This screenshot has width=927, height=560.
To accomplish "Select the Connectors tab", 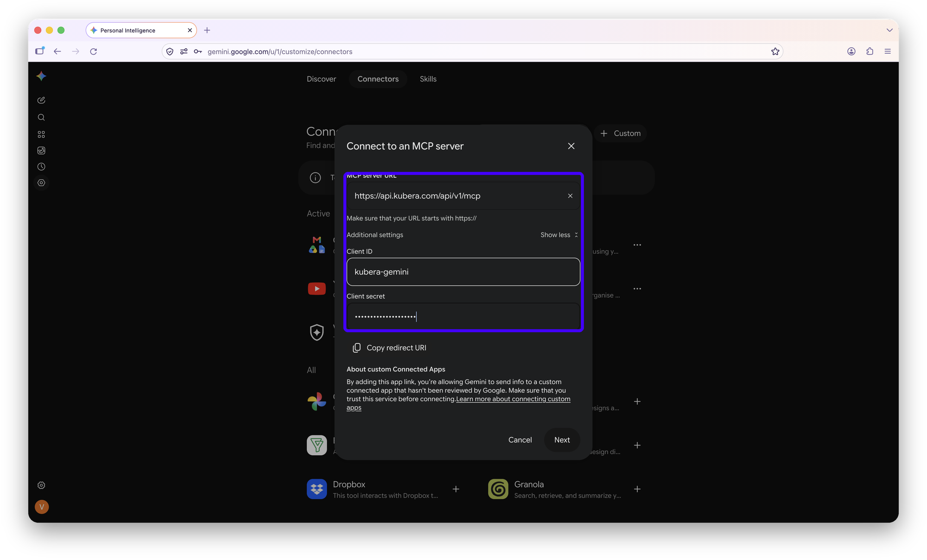I will point(378,79).
